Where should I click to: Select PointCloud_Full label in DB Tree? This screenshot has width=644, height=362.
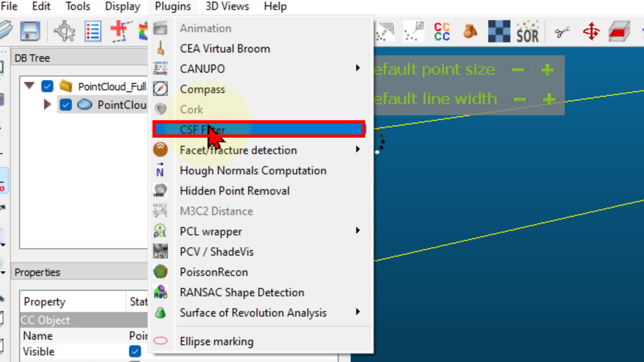point(112,87)
